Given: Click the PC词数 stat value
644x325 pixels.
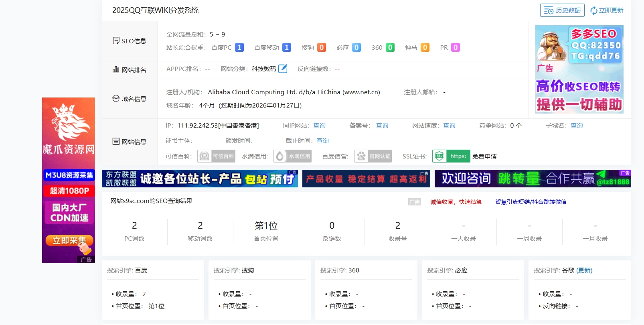Looking at the screenshot, I should (x=134, y=225).
